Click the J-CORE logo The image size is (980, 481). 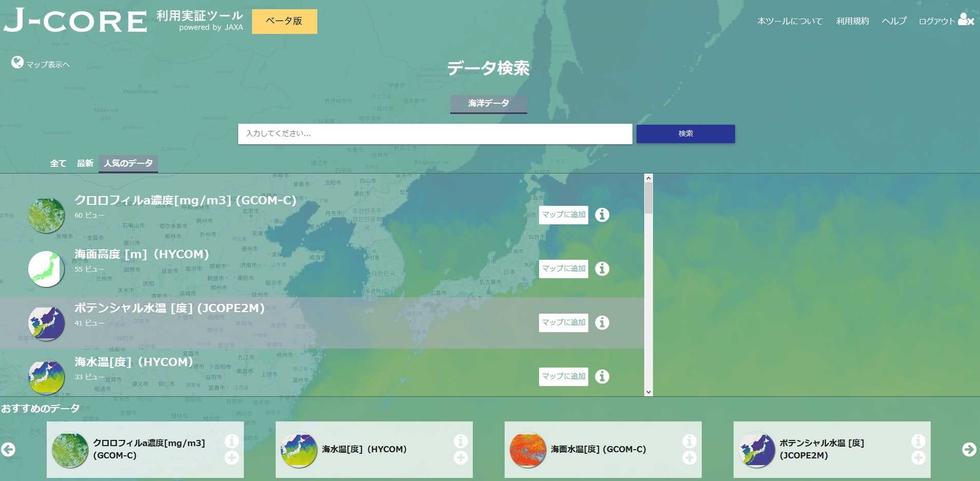[x=75, y=21]
